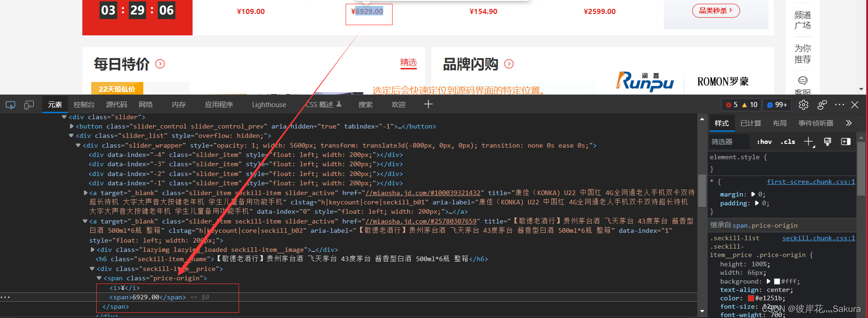Viewport: 868px width, 318px height.
Task: Collapse the slider_wrapper div node
Action: coord(78,145)
